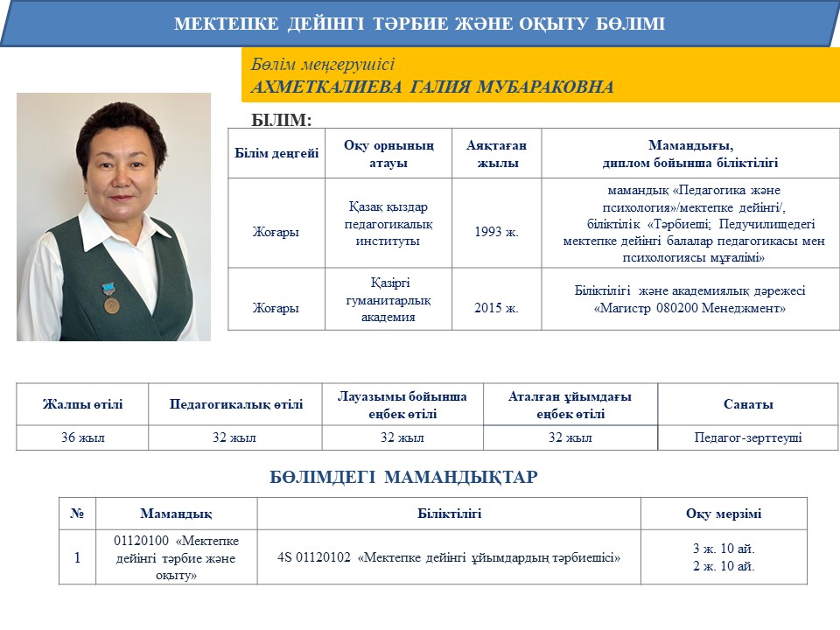This screenshot has width=840, height=630.
Task: Click the 'Санаты' column header
Action: pos(747,404)
